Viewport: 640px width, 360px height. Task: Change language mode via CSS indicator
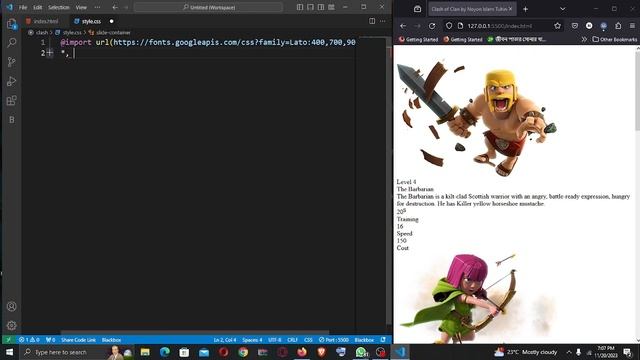[308, 340]
